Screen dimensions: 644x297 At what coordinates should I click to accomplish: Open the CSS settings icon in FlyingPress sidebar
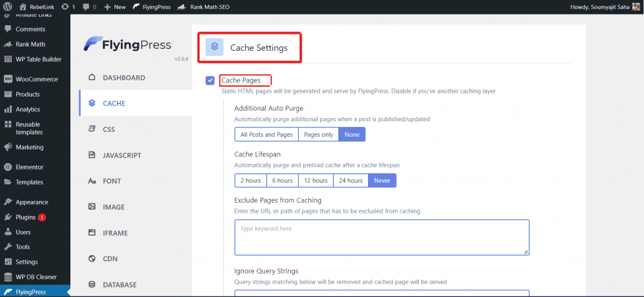[92, 129]
